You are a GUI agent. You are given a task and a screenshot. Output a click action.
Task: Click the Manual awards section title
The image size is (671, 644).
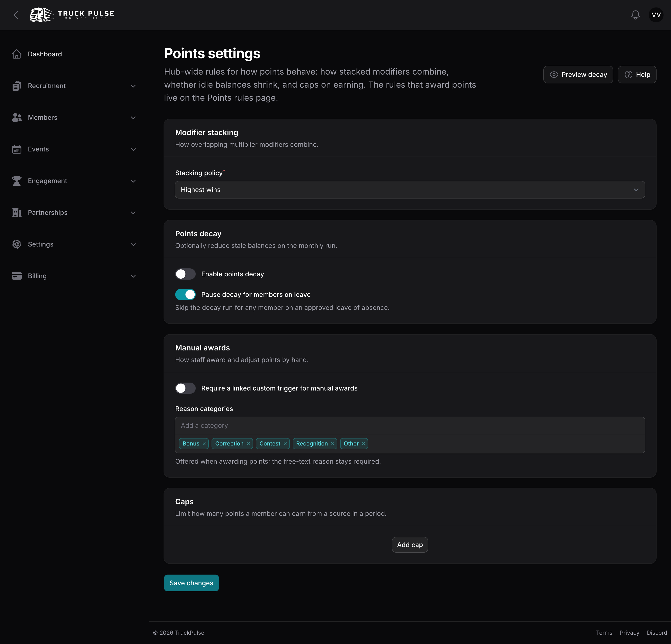point(202,348)
